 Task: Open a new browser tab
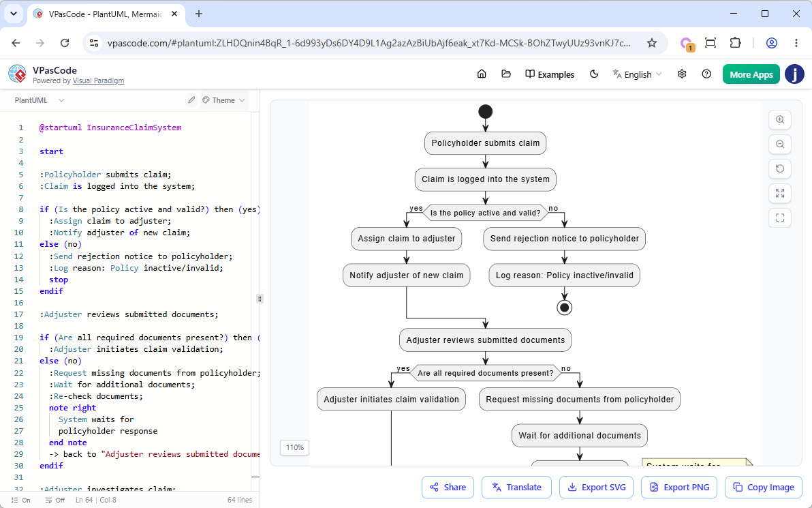tap(199, 14)
